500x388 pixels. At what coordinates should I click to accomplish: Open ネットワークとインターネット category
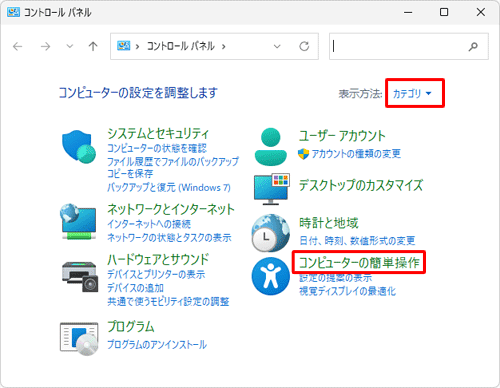tap(171, 209)
